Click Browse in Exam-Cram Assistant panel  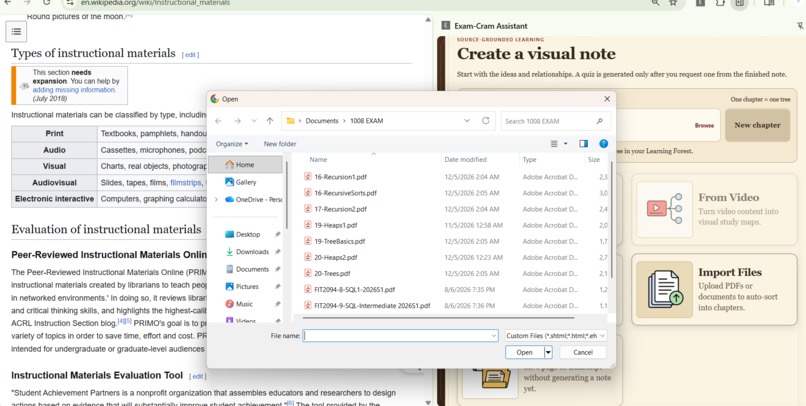click(704, 125)
